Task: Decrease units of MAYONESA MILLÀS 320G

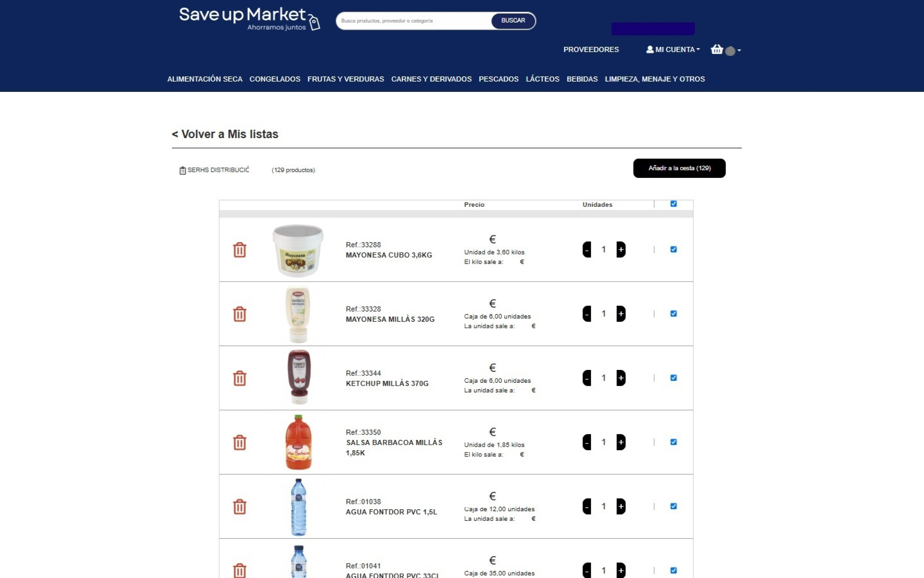Action: coord(587,314)
